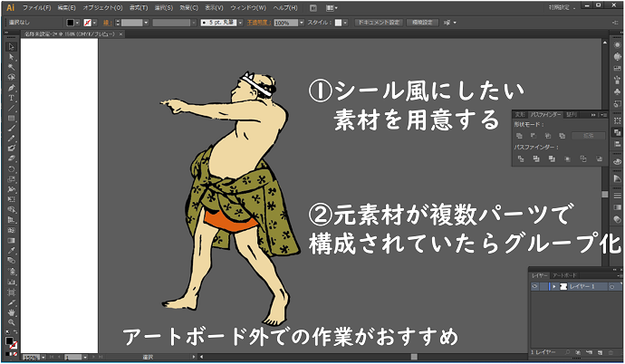Viewport: 625px width, 364px height.
Task: Click the Crop pathfinder icon
Action: pyautogui.click(x=567, y=158)
